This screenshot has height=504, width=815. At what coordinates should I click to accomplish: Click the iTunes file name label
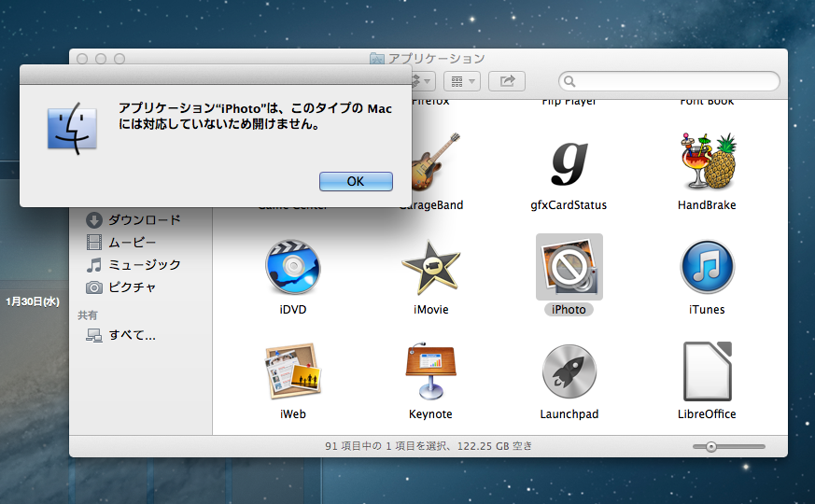click(707, 310)
